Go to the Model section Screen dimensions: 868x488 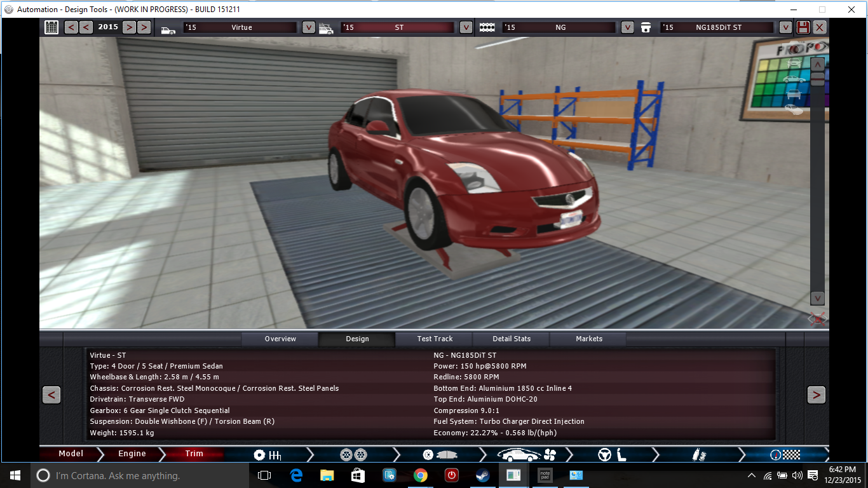[71, 454]
